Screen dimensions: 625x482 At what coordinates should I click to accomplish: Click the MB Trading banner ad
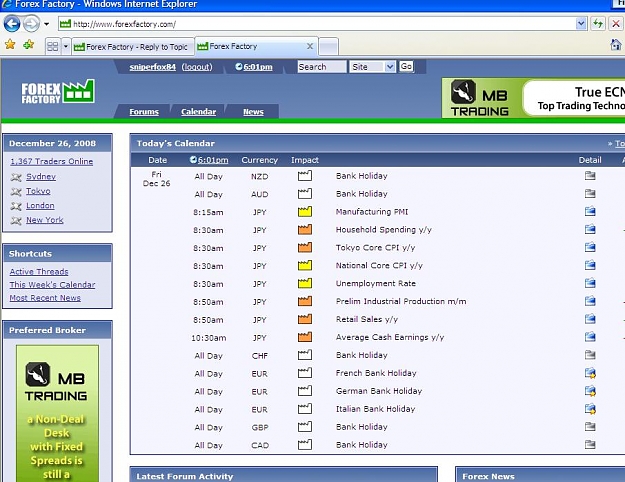pos(533,98)
